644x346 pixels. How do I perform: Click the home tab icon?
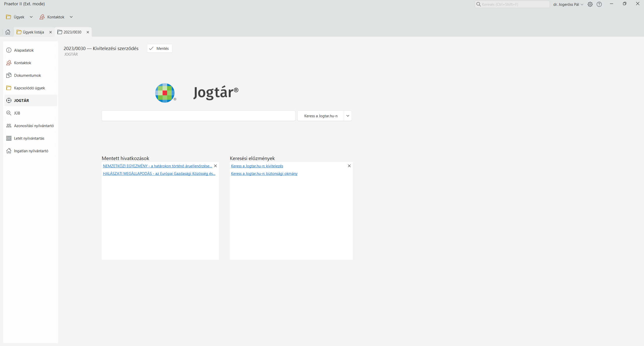[8, 32]
